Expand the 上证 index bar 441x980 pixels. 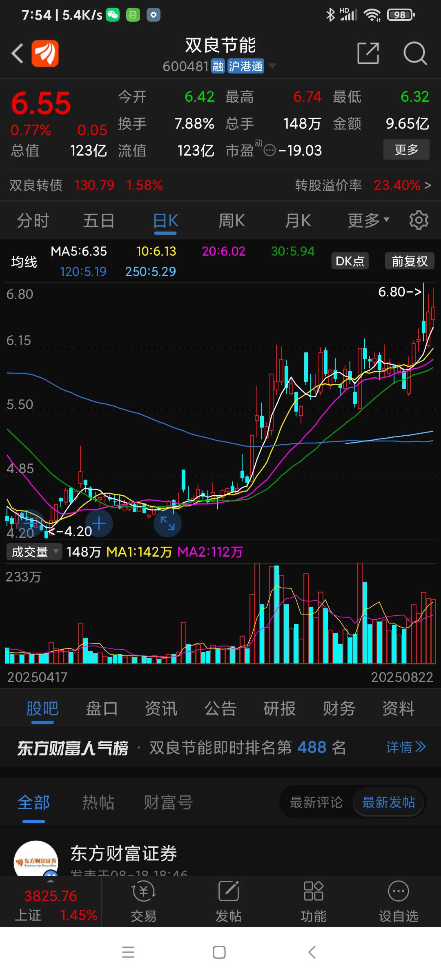pos(51,902)
